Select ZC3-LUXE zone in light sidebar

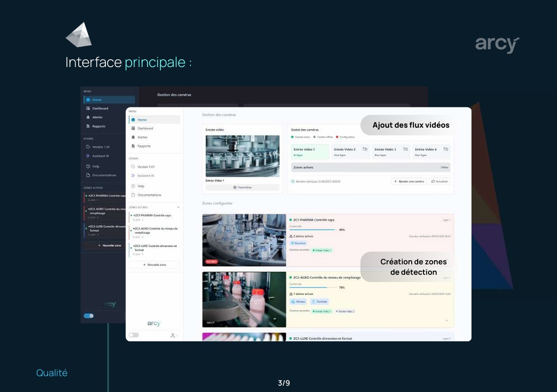click(154, 250)
